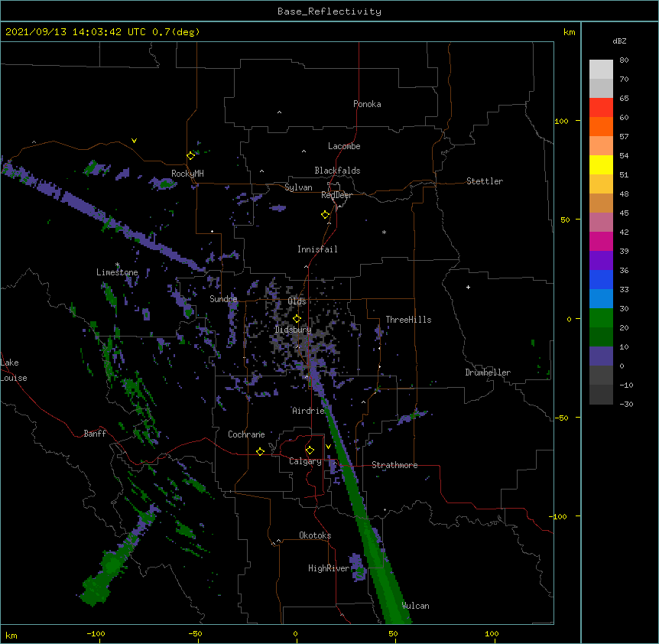This screenshot has width=659, height=644.
Task: Click the Blackfalds city label
Action: 337,171
